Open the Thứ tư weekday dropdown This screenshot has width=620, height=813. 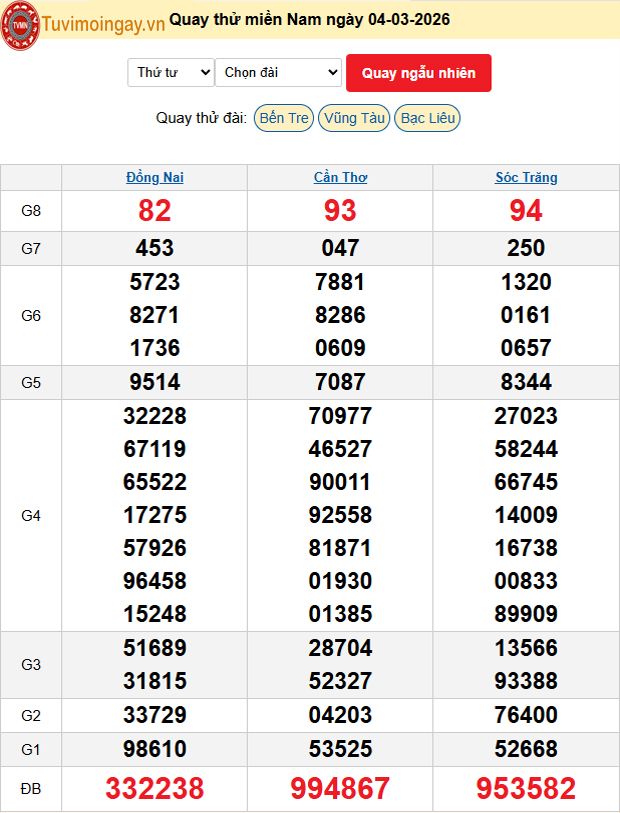coord(171,73)
